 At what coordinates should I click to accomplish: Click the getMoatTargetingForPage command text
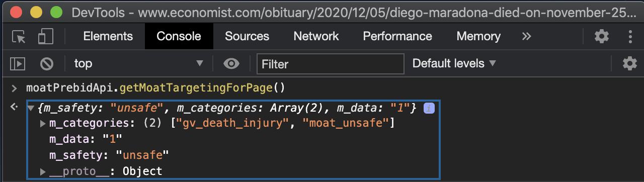click(196, 88)
